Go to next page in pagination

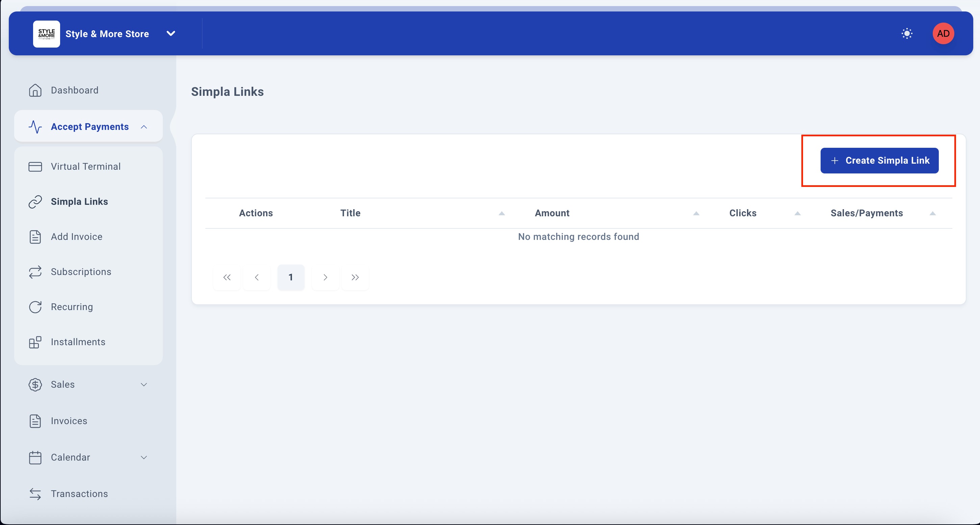pyautogui.click(x=325, y=278)
